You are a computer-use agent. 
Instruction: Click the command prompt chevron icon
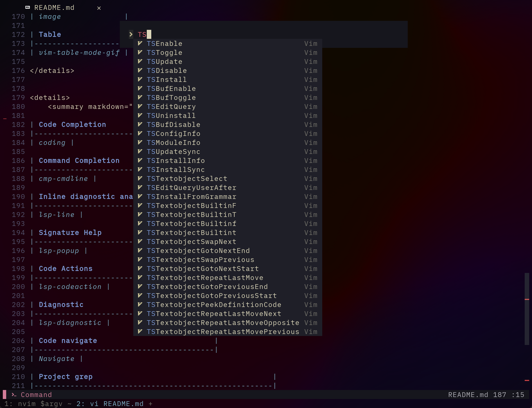click(131, 34)
